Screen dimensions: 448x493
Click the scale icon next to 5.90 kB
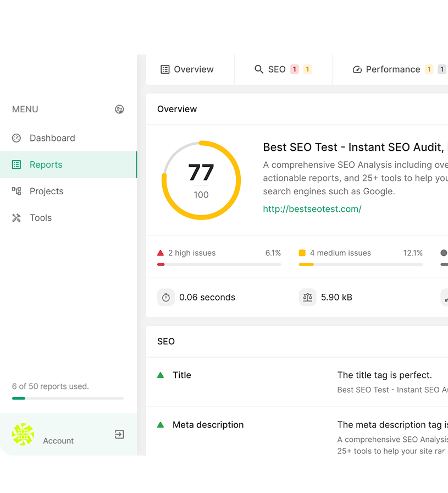(x=308, y=297)
